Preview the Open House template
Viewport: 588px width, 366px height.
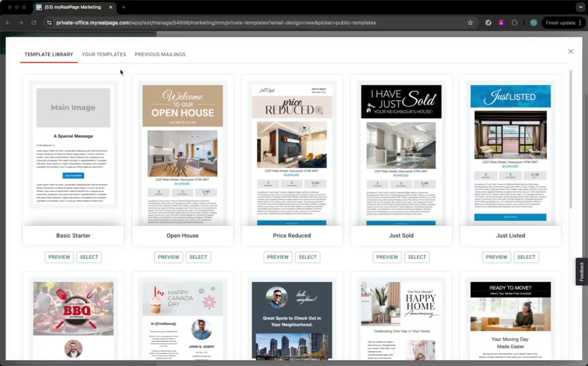(169, 257)
